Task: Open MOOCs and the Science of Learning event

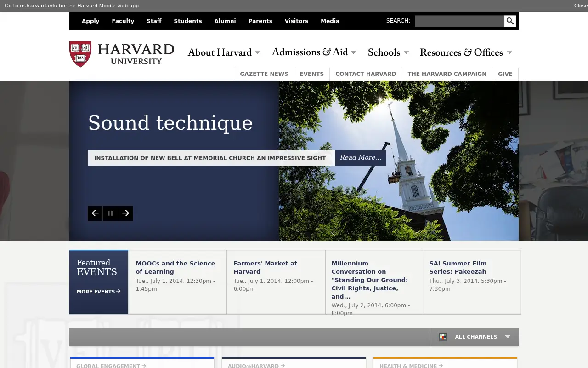Action: coord(175,267)
